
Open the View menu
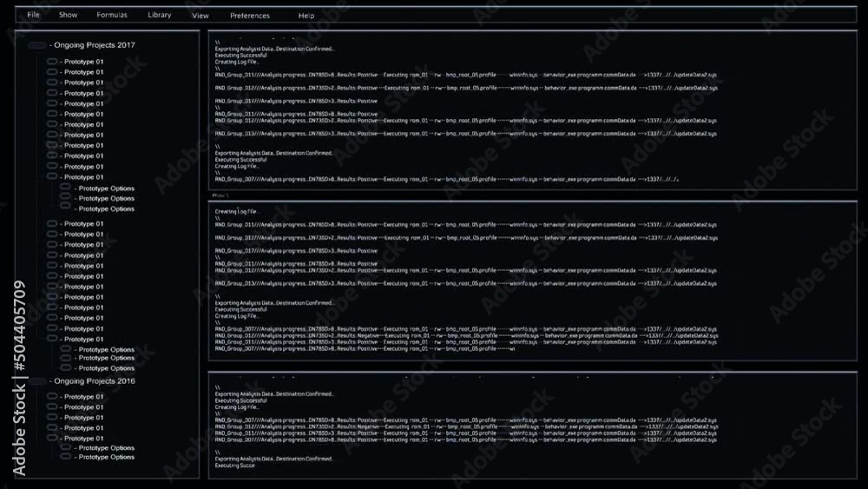[201, 16]
